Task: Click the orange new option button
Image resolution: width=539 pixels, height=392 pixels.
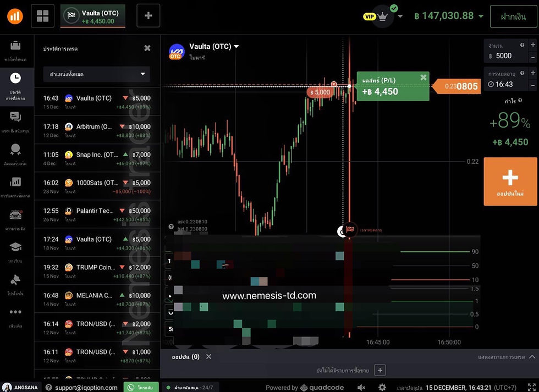Action: tap(510, 182)
